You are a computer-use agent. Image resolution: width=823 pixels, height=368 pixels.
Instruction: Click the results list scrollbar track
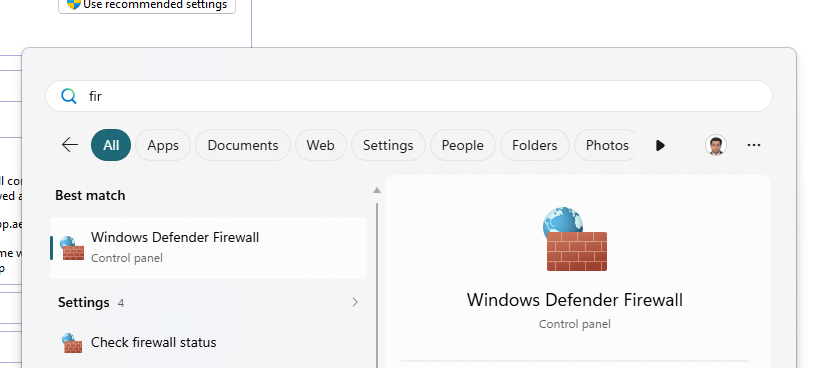click(377, 286)
